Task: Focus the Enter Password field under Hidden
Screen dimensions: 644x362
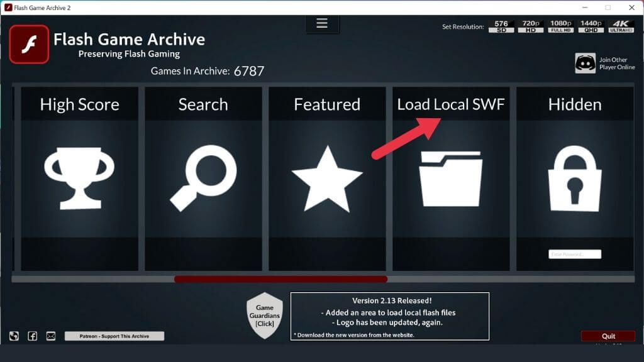Action: click(575, 255)
